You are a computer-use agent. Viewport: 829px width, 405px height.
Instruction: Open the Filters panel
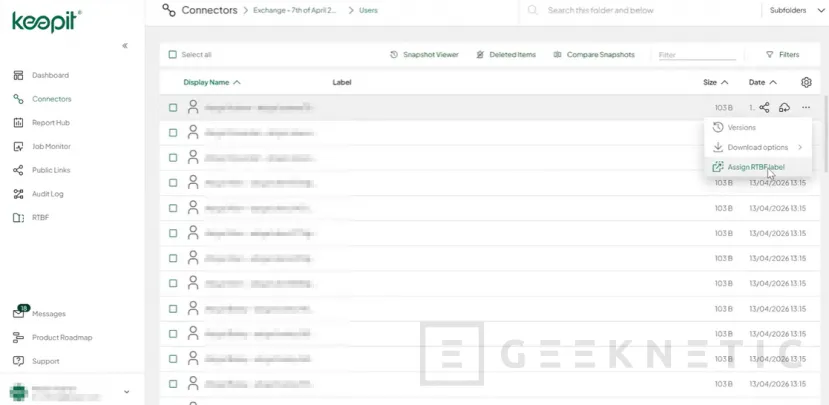782,54
